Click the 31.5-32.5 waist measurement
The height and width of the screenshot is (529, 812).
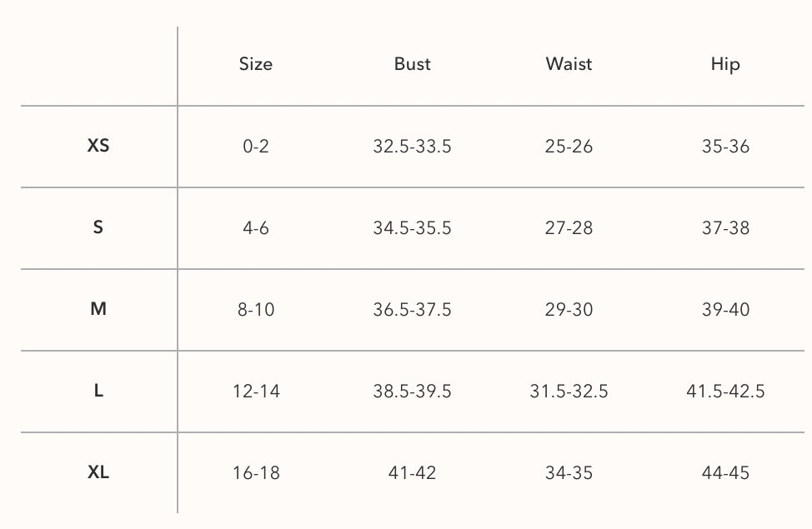569,391
